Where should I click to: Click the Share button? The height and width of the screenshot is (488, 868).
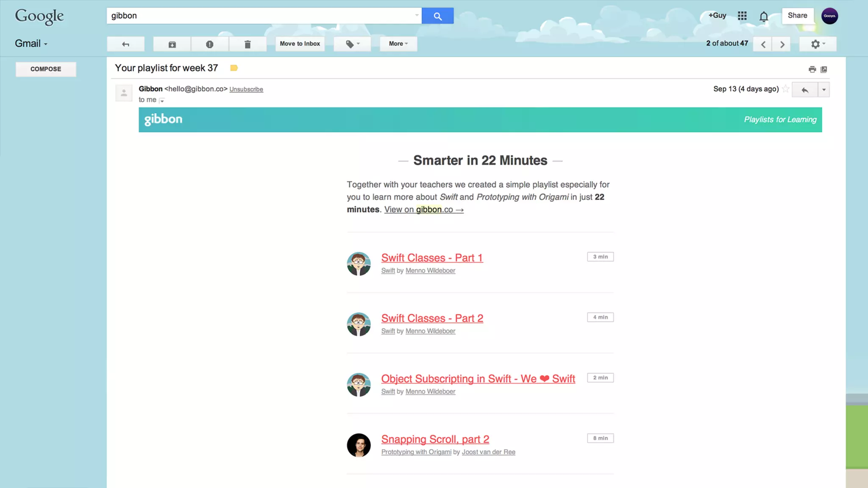(798, 16)
